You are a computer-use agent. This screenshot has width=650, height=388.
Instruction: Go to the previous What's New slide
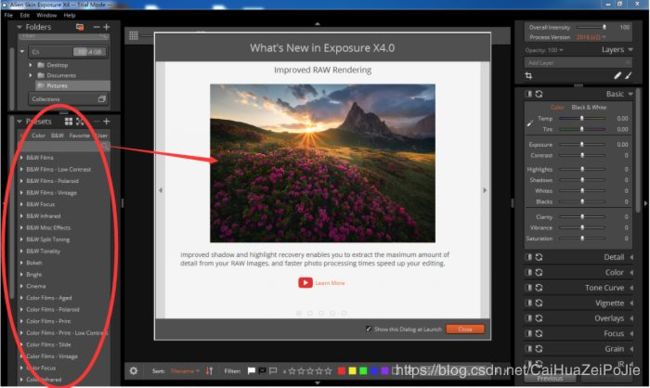point(160,190)
